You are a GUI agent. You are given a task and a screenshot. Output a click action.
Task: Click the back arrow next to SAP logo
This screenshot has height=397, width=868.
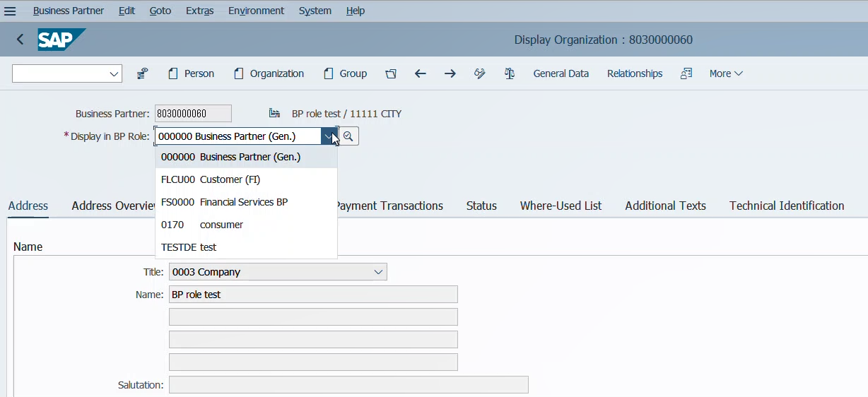coord(20,40)
